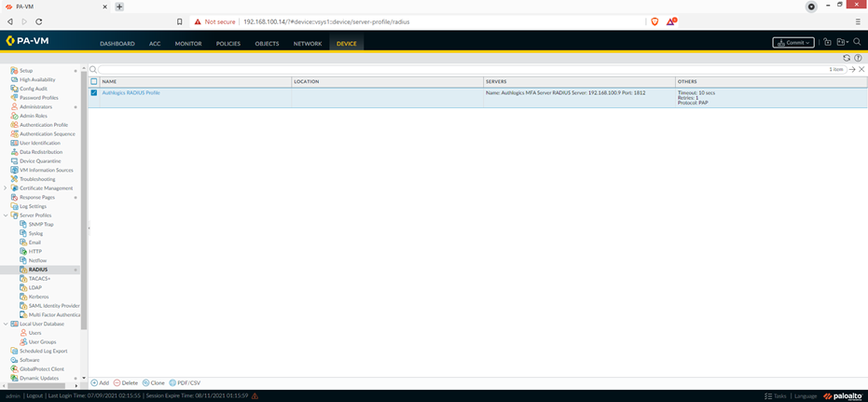Click the Software icon in the sidebar
The image size is (868, 402).
pos(14,360)
